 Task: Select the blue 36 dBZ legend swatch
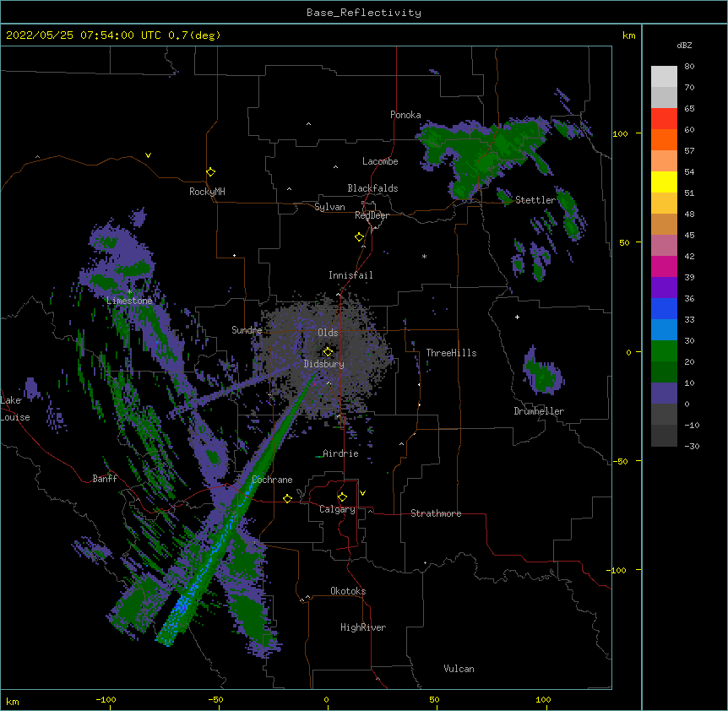click(664, 308)
